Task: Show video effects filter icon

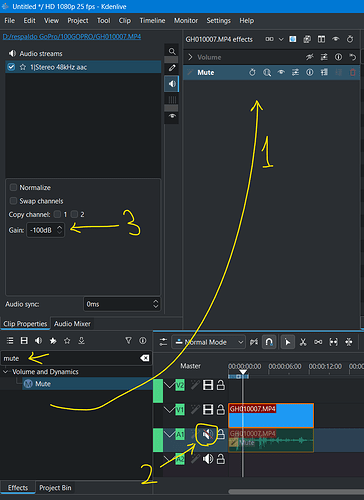Action: (x=24, y=341)
